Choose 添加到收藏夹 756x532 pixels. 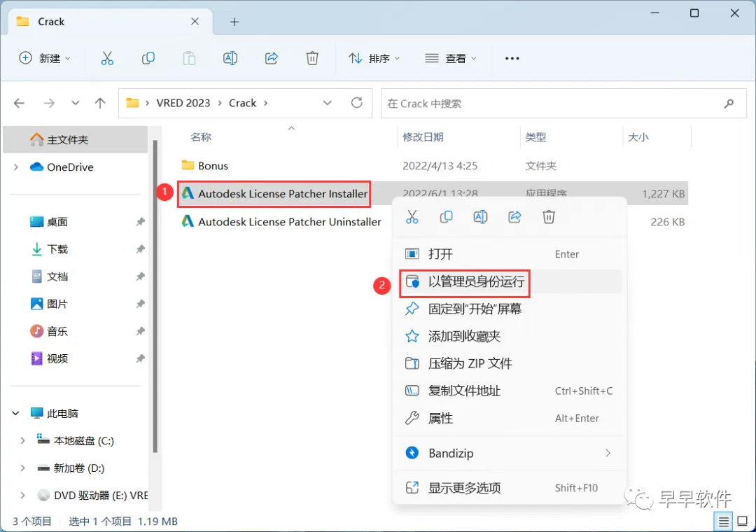click(x=509, y=336)
